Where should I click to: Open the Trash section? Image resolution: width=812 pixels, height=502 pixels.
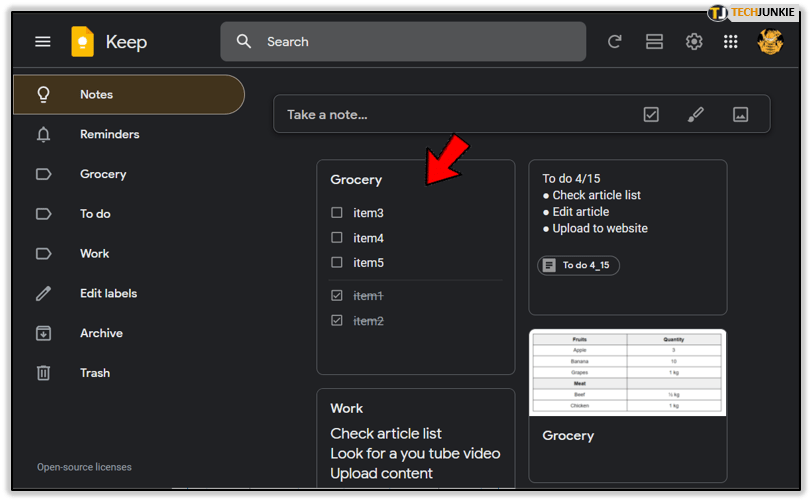[x=95, y=373]
